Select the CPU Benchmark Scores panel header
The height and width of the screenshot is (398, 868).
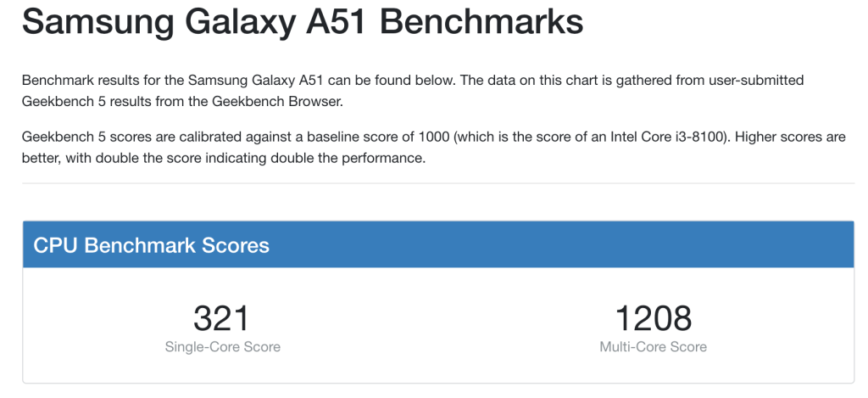point(438,244)
